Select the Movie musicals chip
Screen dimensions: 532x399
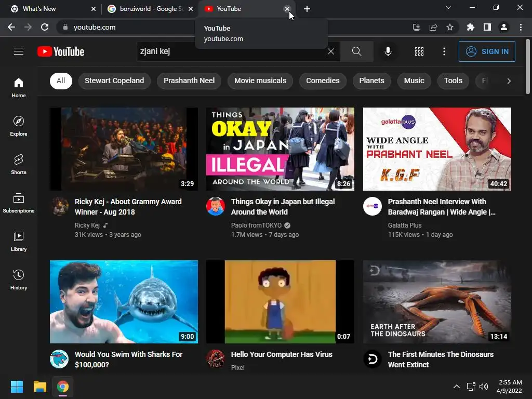[260, 81]
